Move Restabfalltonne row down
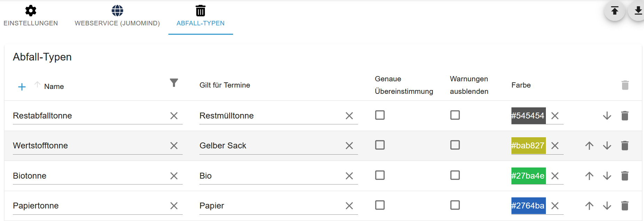 [x=607, y=116]
